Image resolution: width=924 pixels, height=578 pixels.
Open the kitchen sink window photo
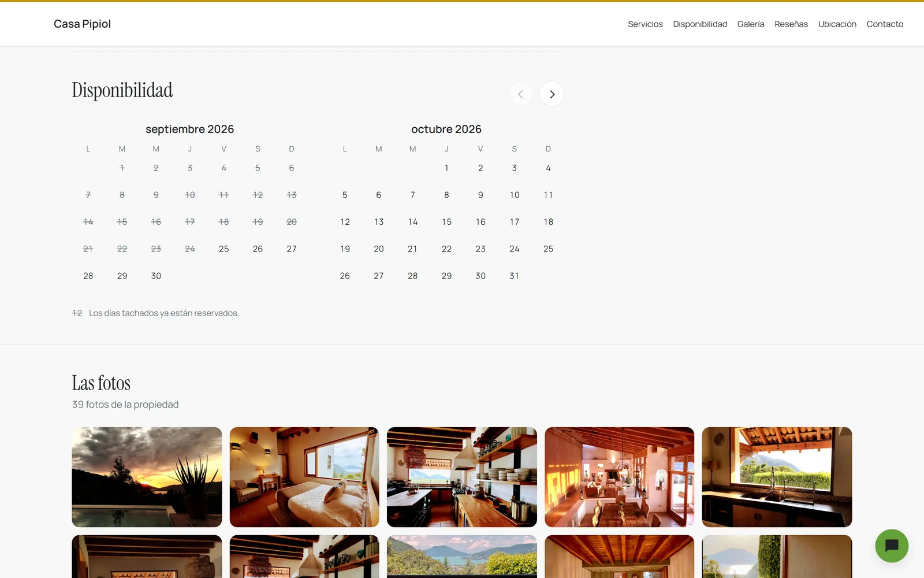pyautogui.click(x=777, y=477)
